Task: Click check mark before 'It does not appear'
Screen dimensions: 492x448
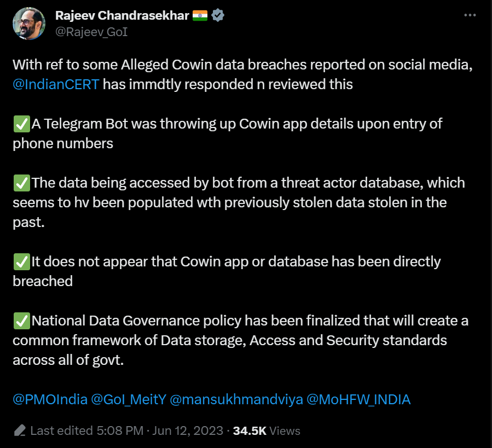Action: (21, 262)
